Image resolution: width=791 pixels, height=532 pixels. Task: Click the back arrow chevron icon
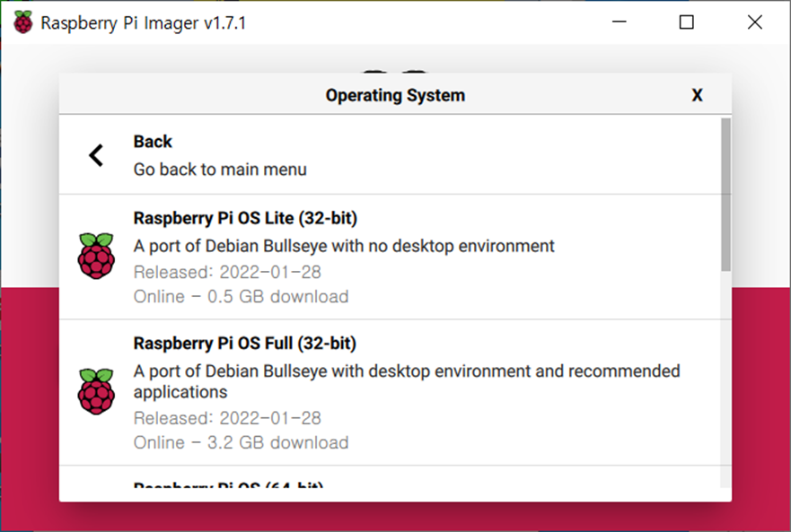pos(96,155)
